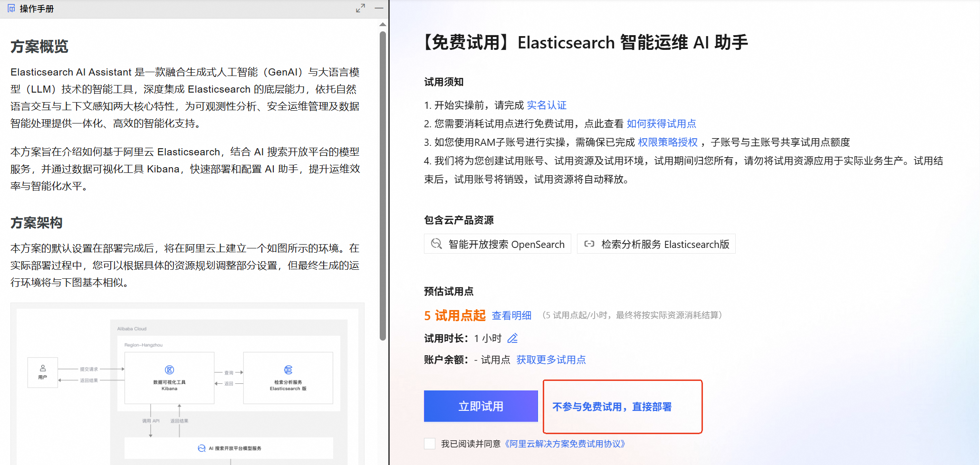Open the 查看明细 link
Screen dimensions: 980x465
(x=511, y=315)
